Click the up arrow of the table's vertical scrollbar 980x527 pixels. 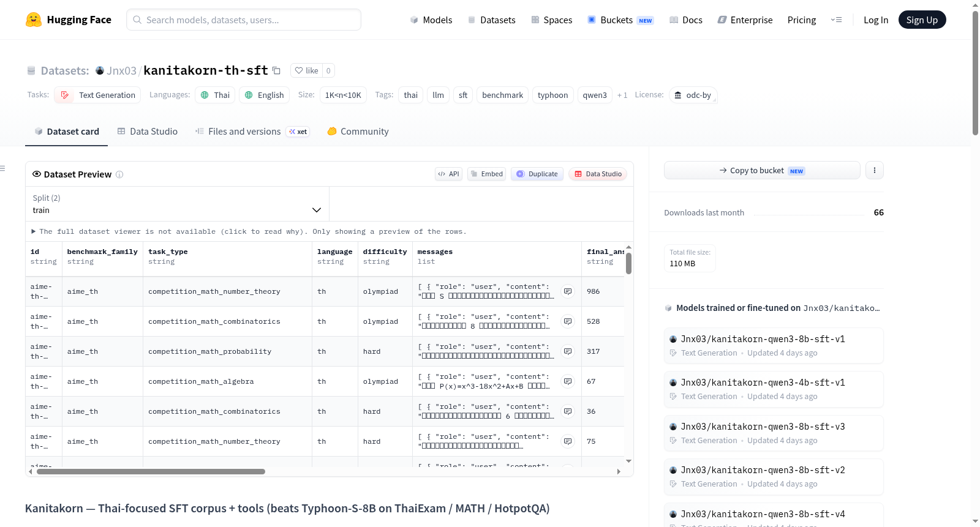(628, 247)
